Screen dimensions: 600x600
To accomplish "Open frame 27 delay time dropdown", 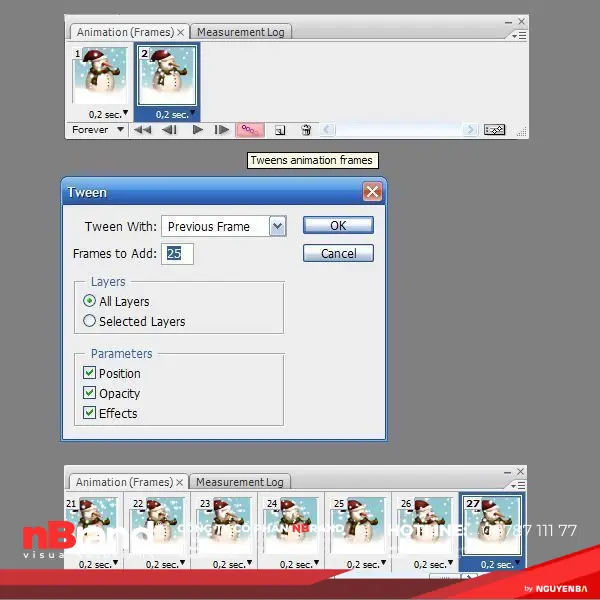I will point(517,562).
